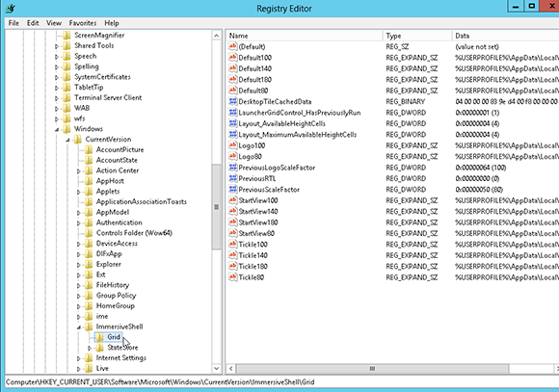This screenshot has width=559, height=392.
Task: Click the tree pane scroll down arrow
Action: pos(217,368)
